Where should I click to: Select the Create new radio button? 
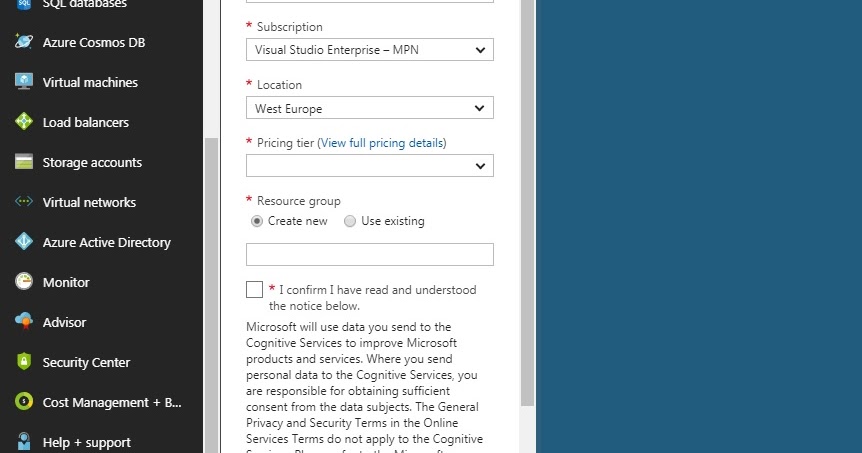tap(257, 221)
